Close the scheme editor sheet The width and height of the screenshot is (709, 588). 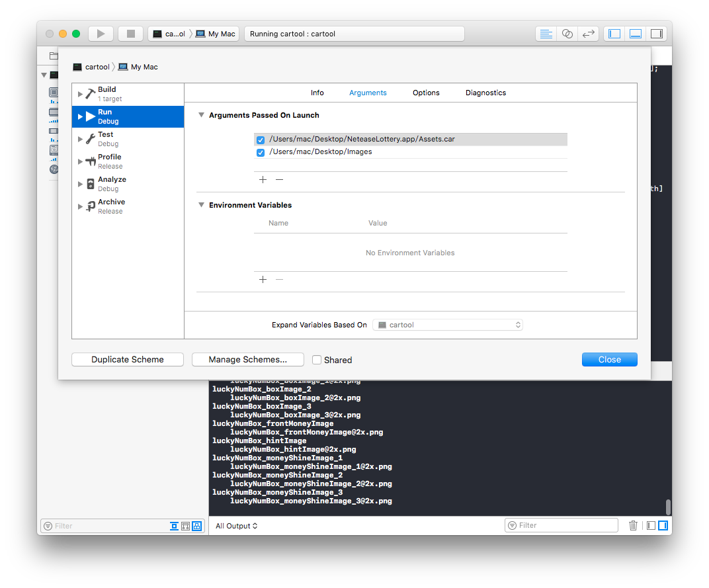click(610, 360)
